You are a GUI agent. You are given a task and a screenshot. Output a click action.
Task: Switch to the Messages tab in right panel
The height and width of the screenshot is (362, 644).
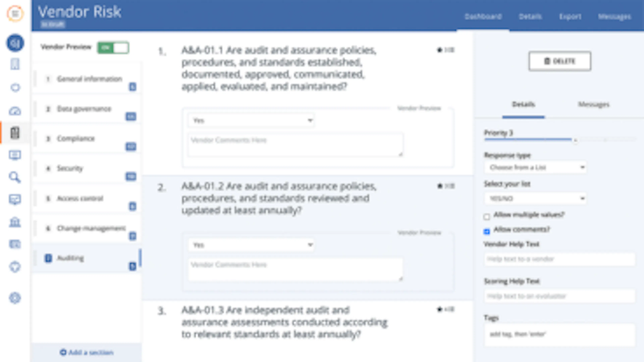pyautogui.click(x=594, y=104)
